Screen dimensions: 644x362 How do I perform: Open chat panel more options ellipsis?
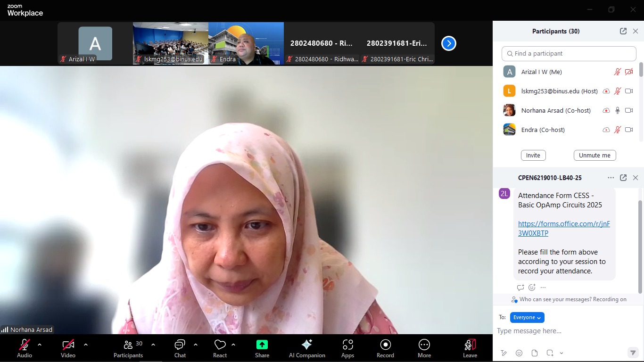pos(611,178)
